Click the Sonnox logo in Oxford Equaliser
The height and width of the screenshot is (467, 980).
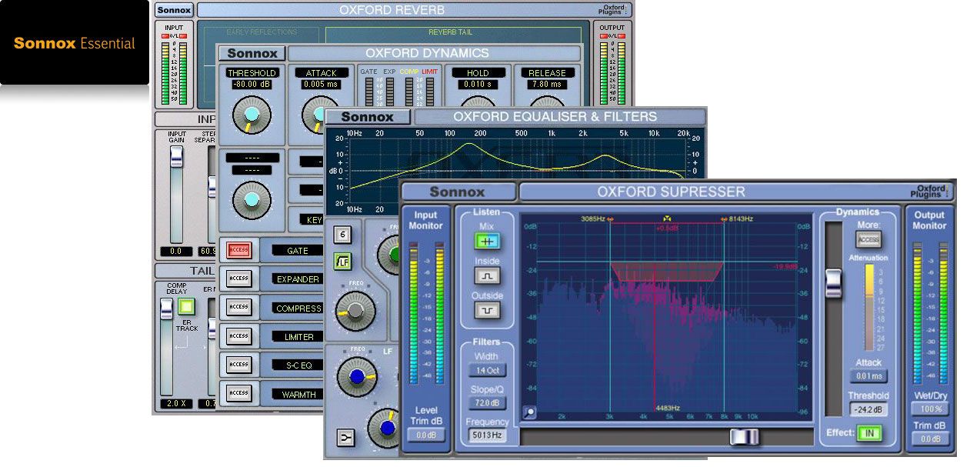367,117
